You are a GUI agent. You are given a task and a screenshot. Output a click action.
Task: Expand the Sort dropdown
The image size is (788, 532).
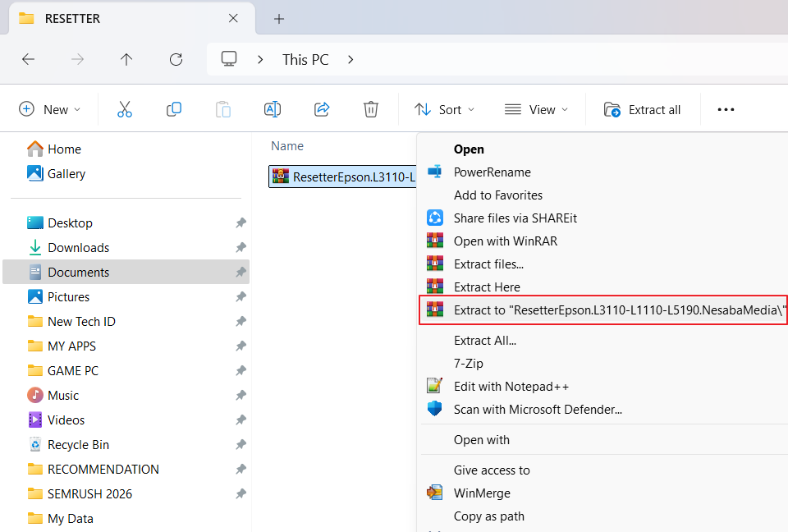pyautogui.click(x=444, y=109)
